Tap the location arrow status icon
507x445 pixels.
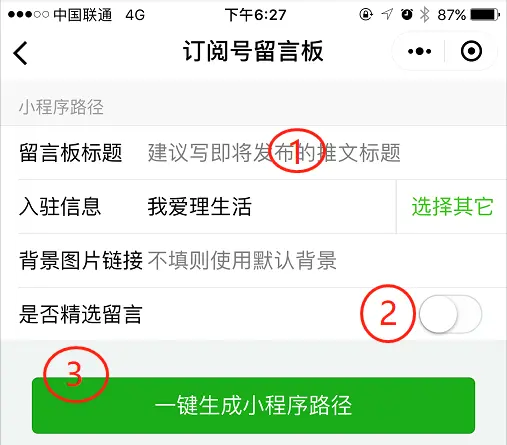(387, 14)
